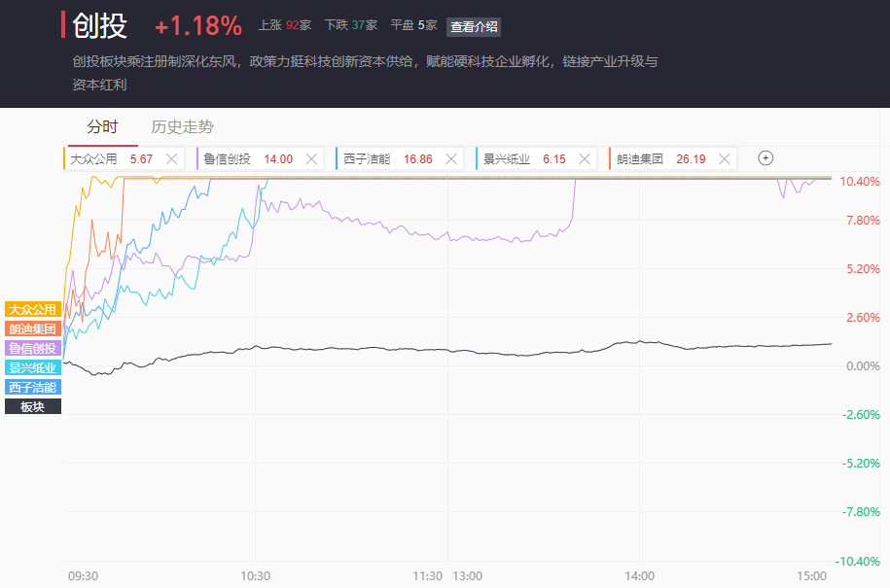The height and width of the screenshot is (588, 890).
Task: Click the 10:30 marker on the time axis
Action: pyautogui.click(x=255, y=575)
